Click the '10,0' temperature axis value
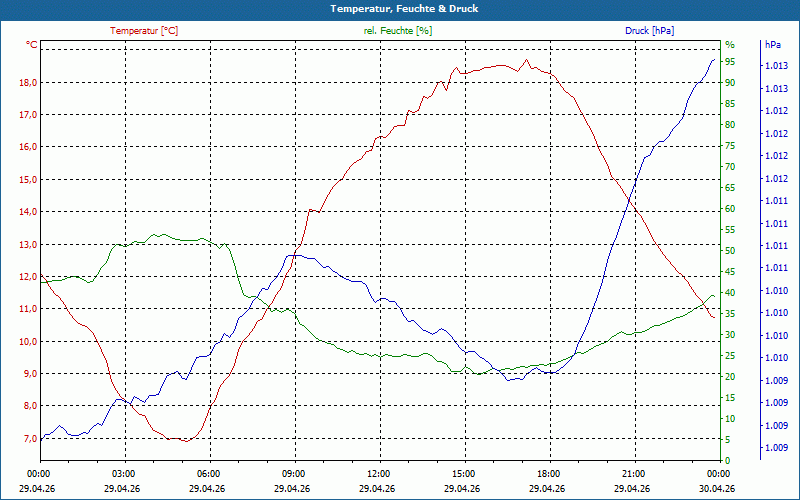This screenshot has height=500, width=800. pos(28,341)
